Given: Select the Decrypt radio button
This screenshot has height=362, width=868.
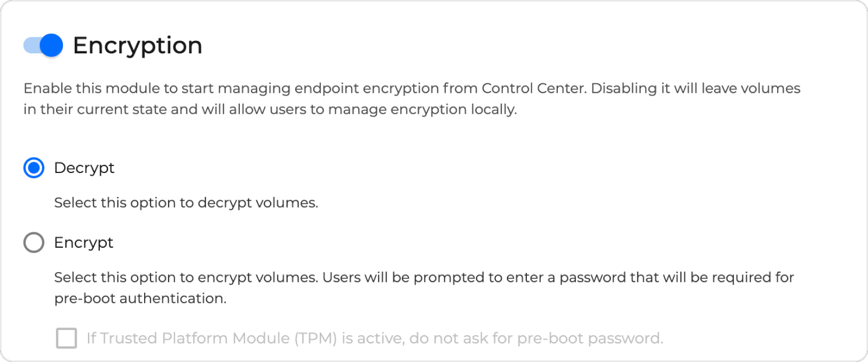Looking at the screenshot, I should point(34,168).
